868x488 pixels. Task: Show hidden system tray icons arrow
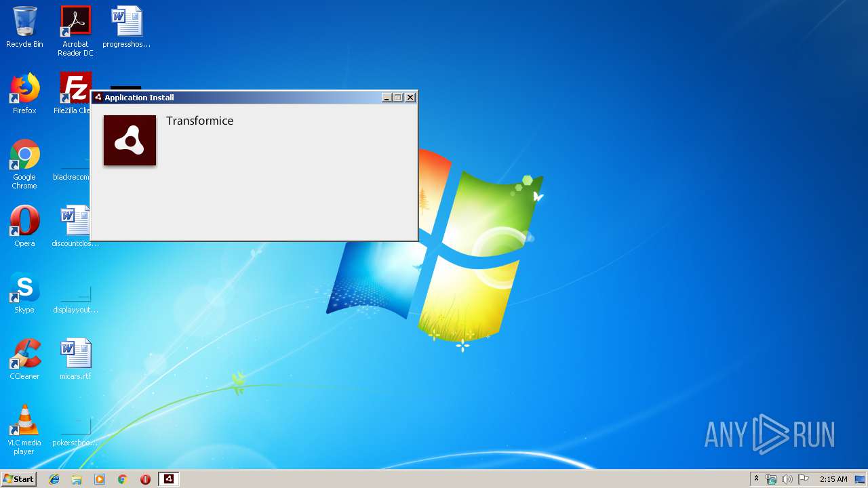[756, 479]
